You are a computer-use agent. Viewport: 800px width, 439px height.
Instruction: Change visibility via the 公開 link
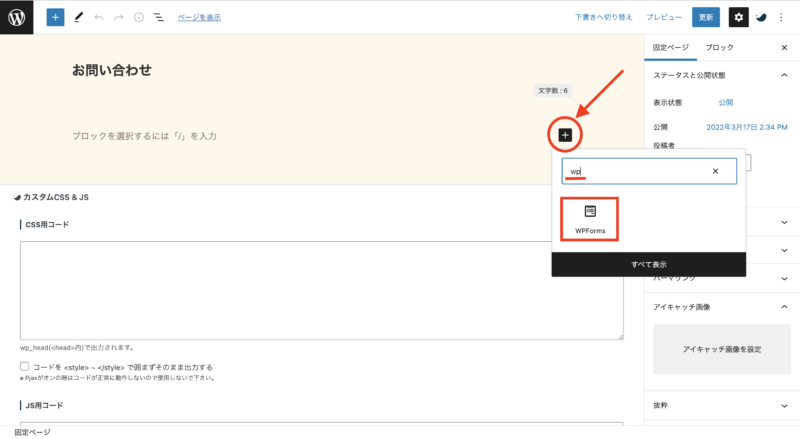tap(726, 103)
